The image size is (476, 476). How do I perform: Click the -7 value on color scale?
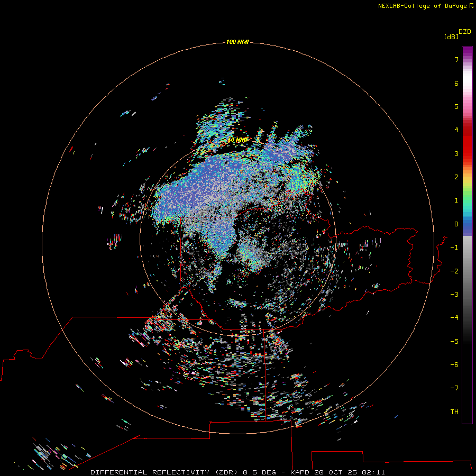tap(454, 388)
